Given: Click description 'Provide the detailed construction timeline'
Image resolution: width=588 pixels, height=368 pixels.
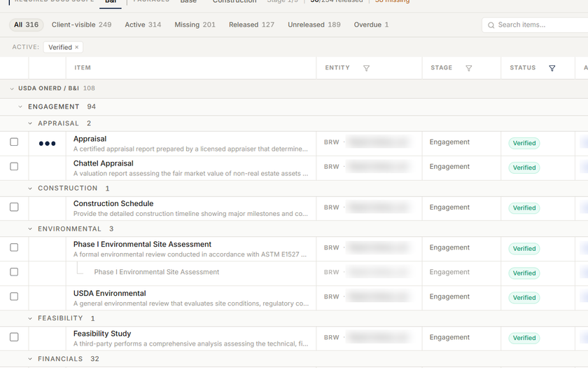Looking at the screenshot, I should (x=190, y=214).
